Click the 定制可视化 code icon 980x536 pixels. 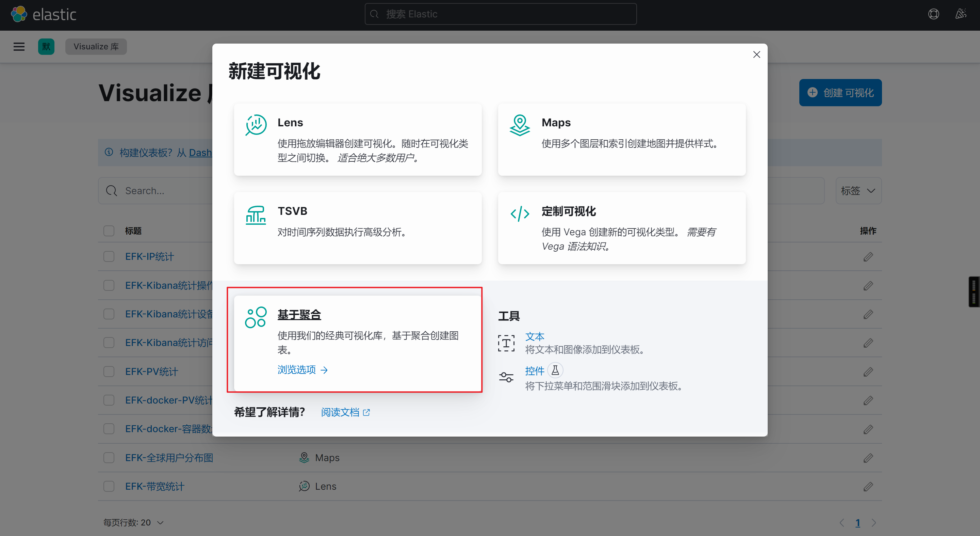[520, 214]
